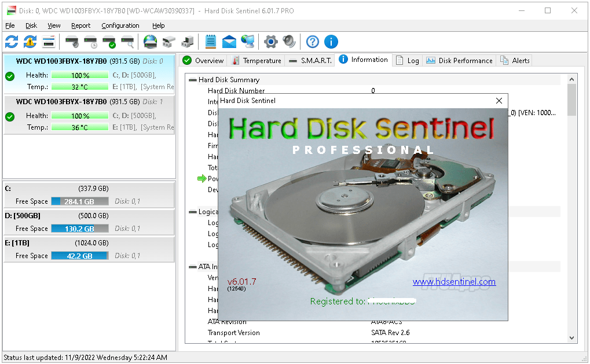Click the Disk 1 health 100% bar
Screen dimensions: 590x364
80,116
